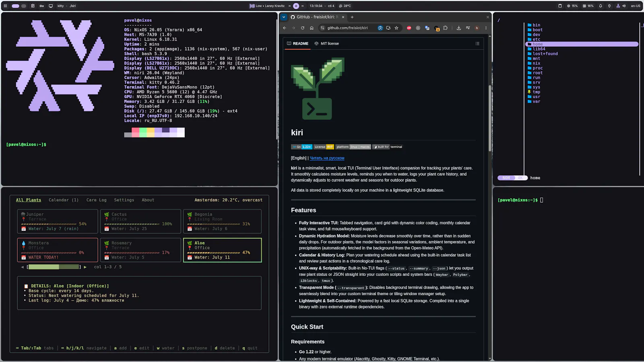Screen dimensions: 644x362
Task: Click the Cactus 100% moisture bar
Action: [132, 224]
